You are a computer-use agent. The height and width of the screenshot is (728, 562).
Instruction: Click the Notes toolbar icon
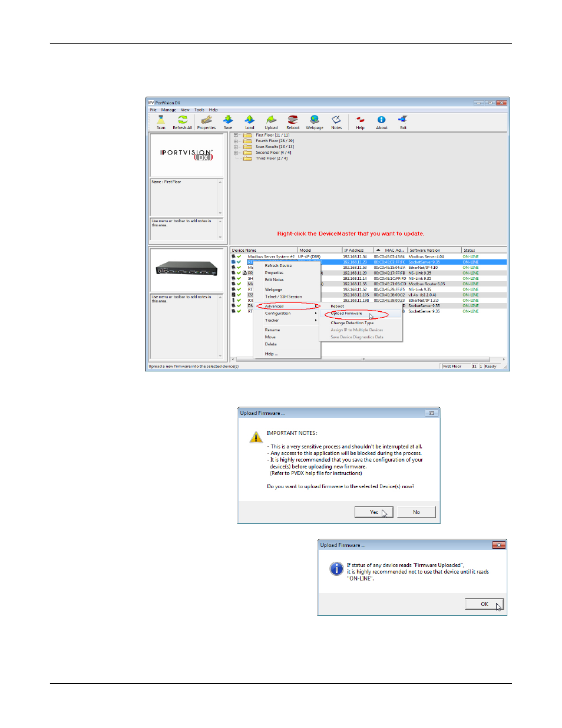[336, 122]
